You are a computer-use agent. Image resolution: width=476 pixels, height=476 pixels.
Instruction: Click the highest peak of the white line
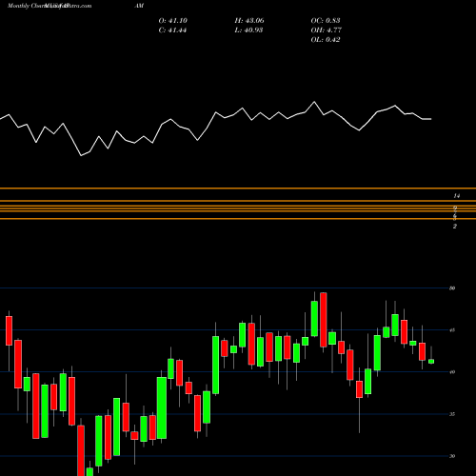pyautogui.click(x=314, y=102)
